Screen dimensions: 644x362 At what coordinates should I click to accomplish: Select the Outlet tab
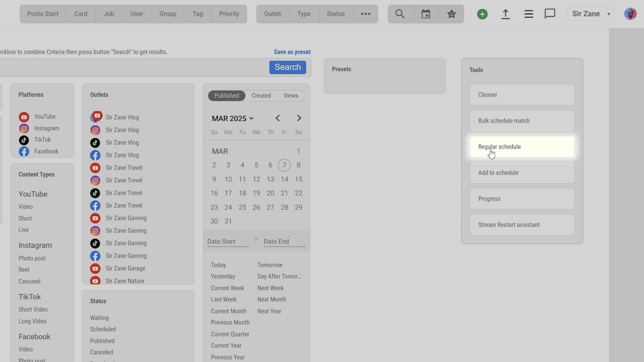point(272,14)
